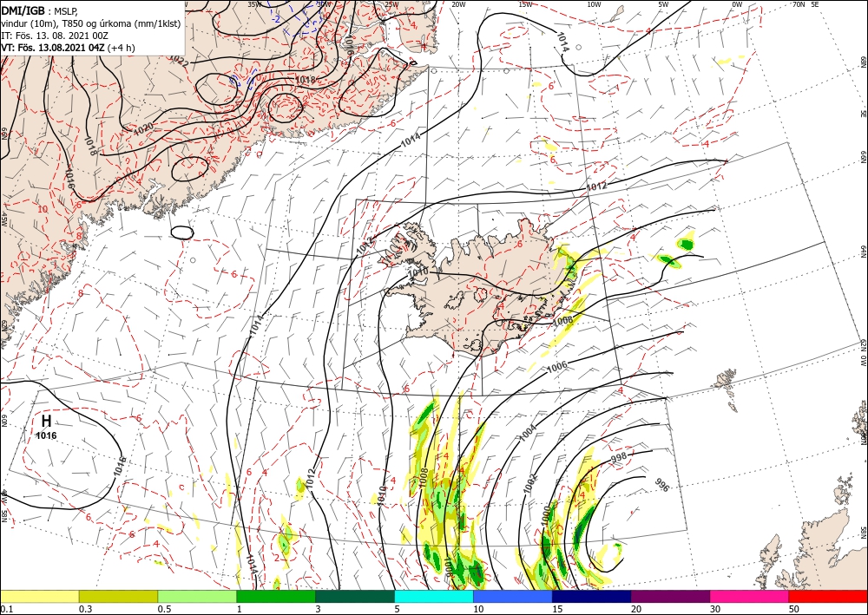Pick the dark green 3 mm legend swatch

tap(355, 596)
